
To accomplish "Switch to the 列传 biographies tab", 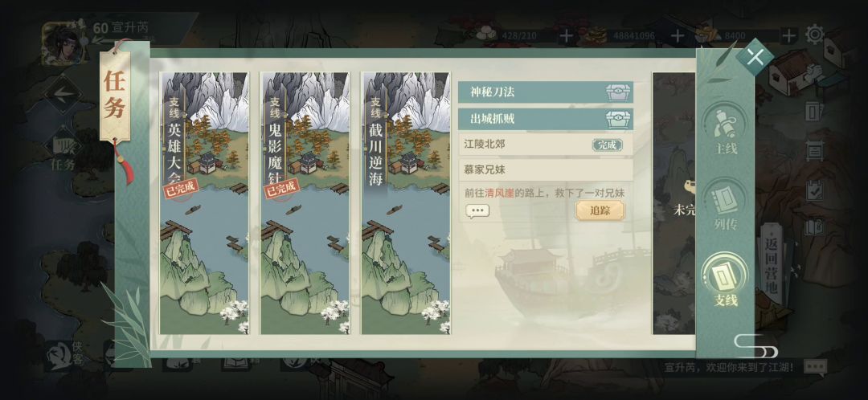I will (725, 206).
